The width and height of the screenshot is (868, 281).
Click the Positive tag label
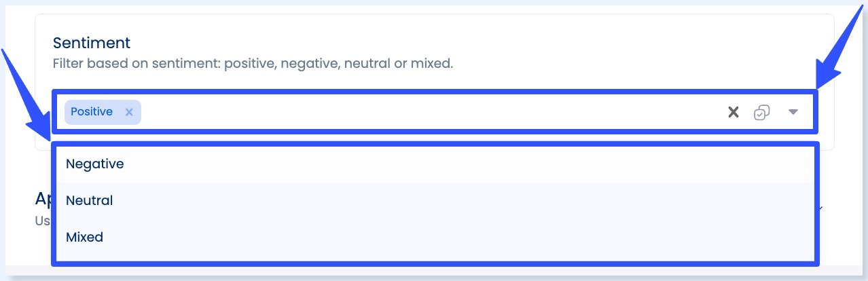coord(92,112)
